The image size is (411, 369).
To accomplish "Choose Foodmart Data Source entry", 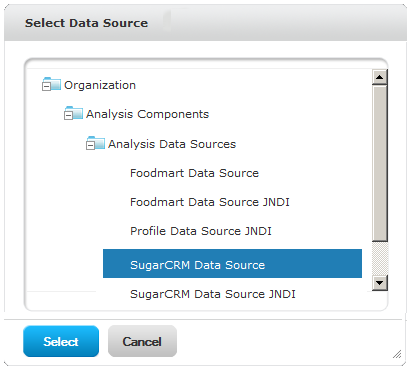I will pyautogui.click(x=194, y=173).
